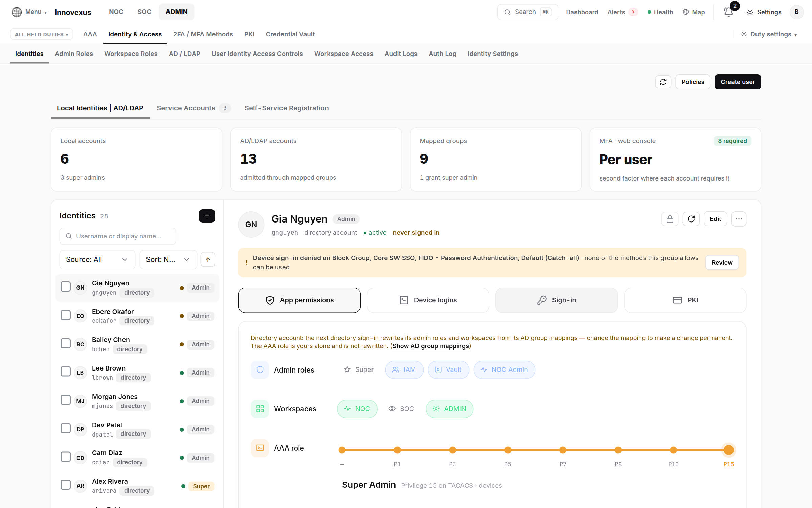This screenshot has height=508, width=812.
Task: Check the box for Gia Nguyen
Action: coord(65,287)
